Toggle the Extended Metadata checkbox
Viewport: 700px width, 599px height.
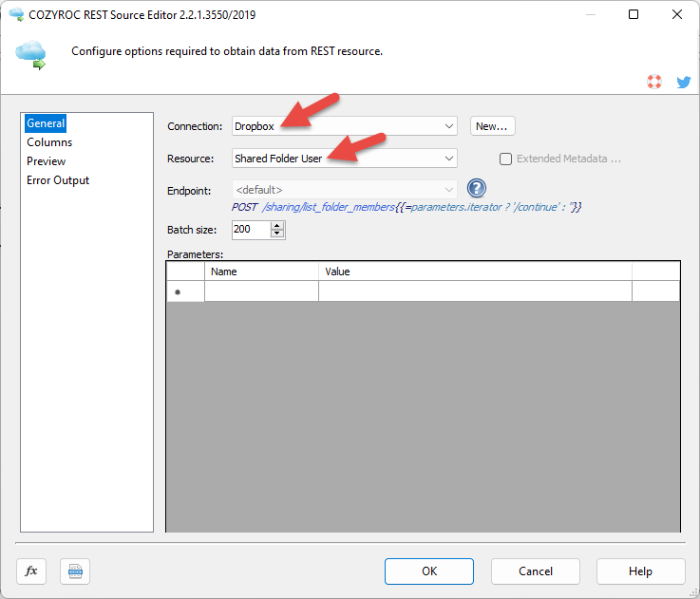(505, 159)
